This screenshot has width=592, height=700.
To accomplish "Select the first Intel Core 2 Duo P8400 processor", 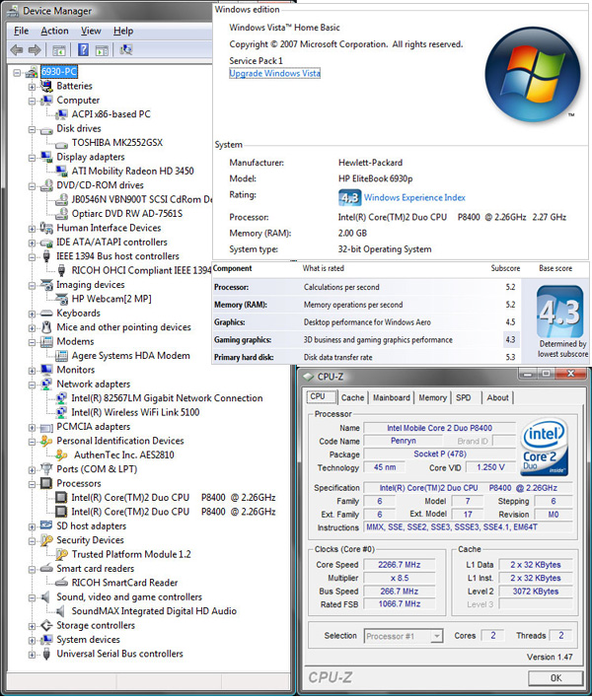I will pos(174,498).
